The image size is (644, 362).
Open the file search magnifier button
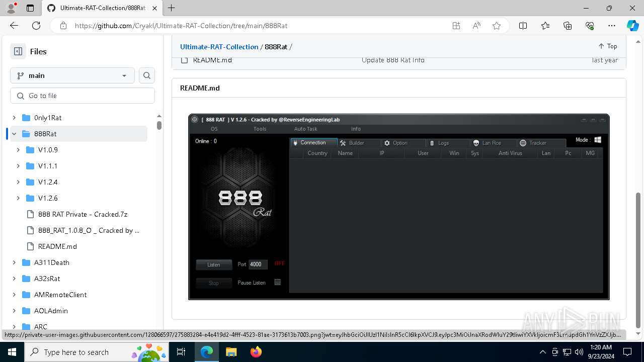(x=147, y=75)
